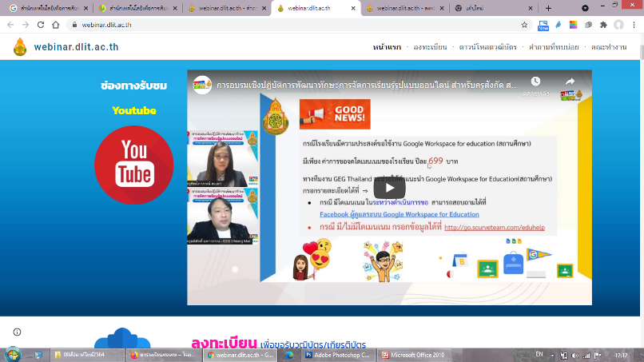Play the embedded YouTube video
This screenshot has height=362, width=644.
389,188
